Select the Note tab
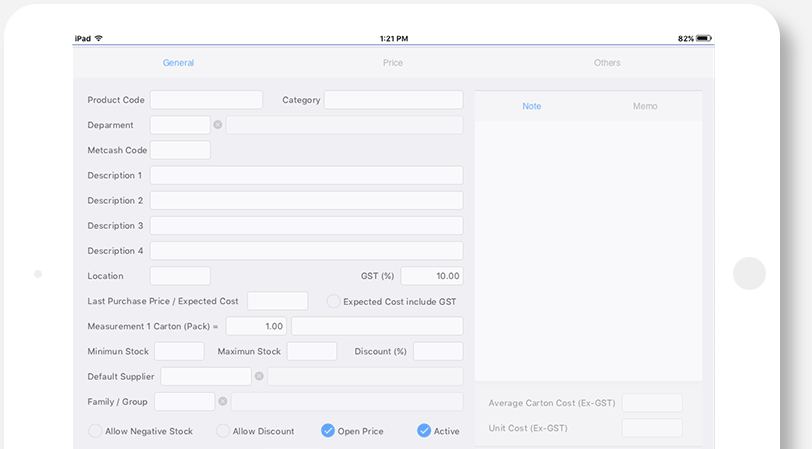Image resolution: width=812 pixels, height=449 pixels. (531, 106)
